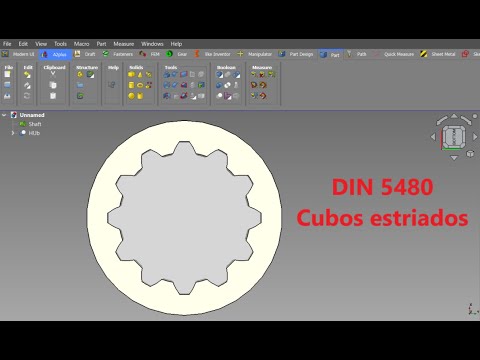Click the Paste icon in Clipboard group
The width and height of the screenshot is (480, 360).
click(x=53, y=96)
